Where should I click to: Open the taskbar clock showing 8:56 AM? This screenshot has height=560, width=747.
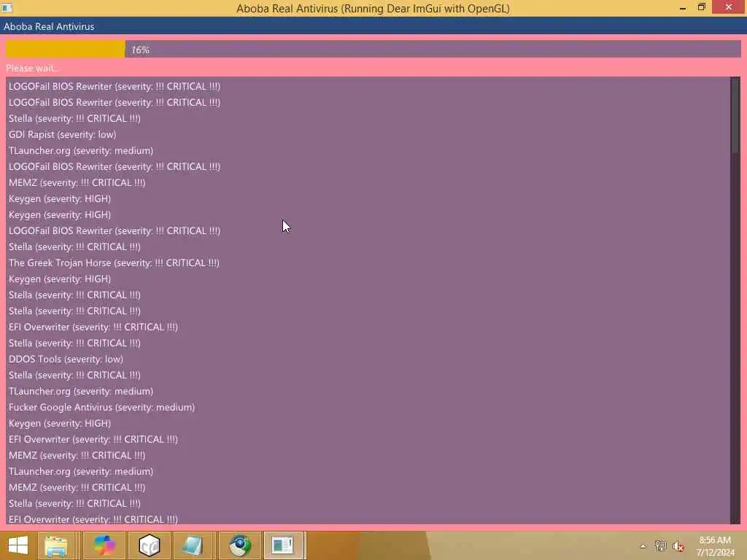pyautogui.click(x=715, y=545)
